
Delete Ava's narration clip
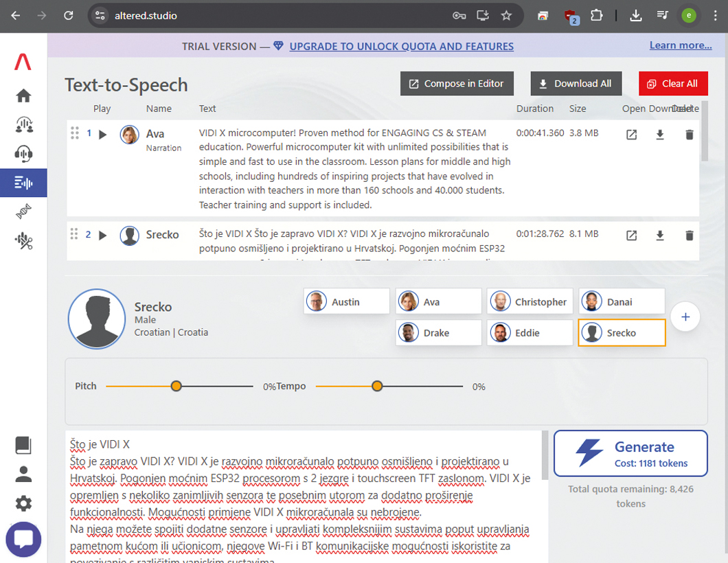click(x=689, y=135)
